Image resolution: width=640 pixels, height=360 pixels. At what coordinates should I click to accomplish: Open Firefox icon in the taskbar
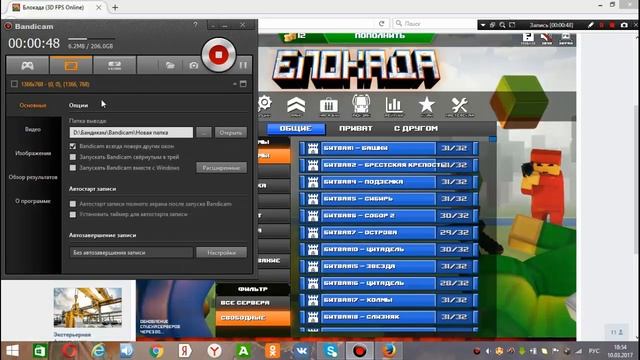point(389,351)
